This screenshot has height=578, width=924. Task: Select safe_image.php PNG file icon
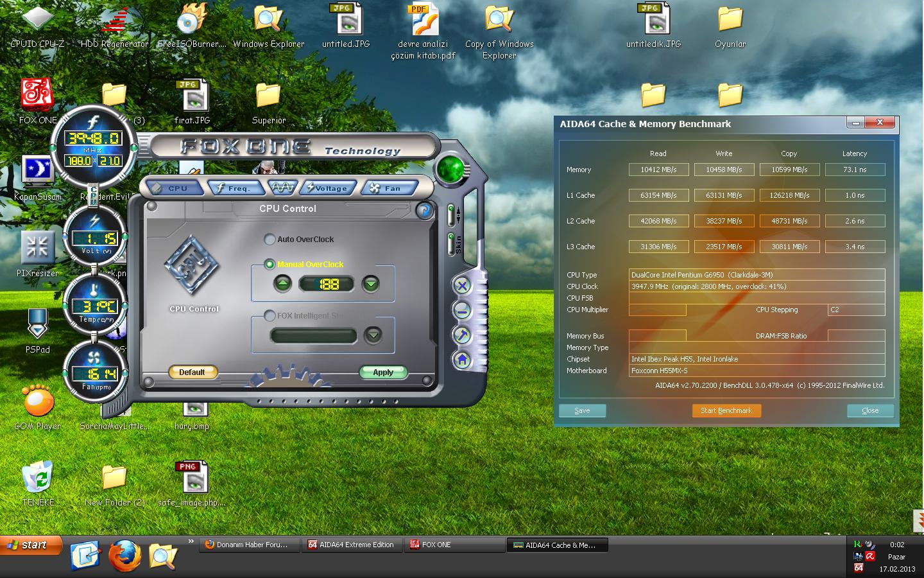(192, 484)
